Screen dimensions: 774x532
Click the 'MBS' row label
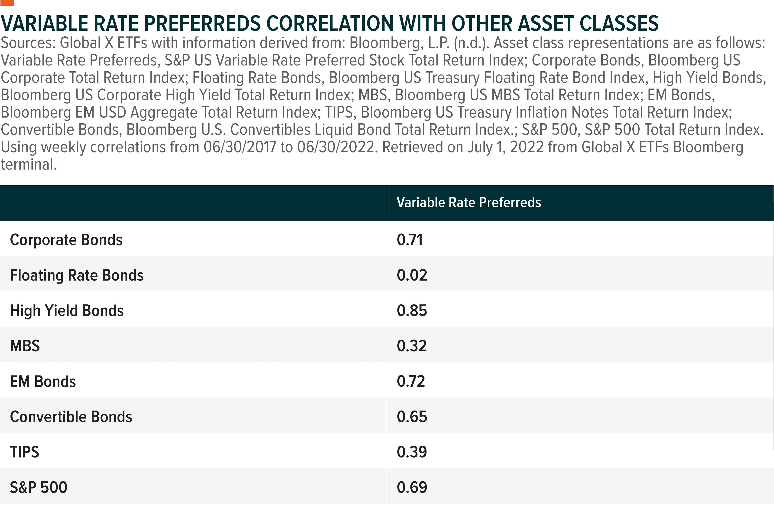click(25, 346)
